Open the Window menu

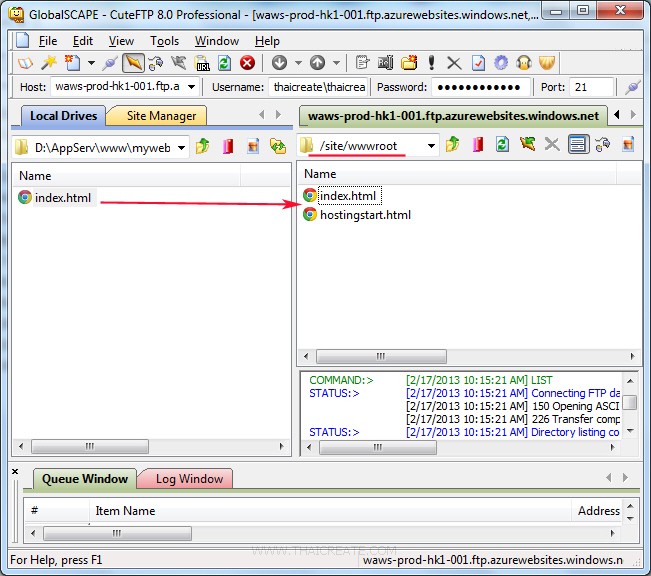217,41
